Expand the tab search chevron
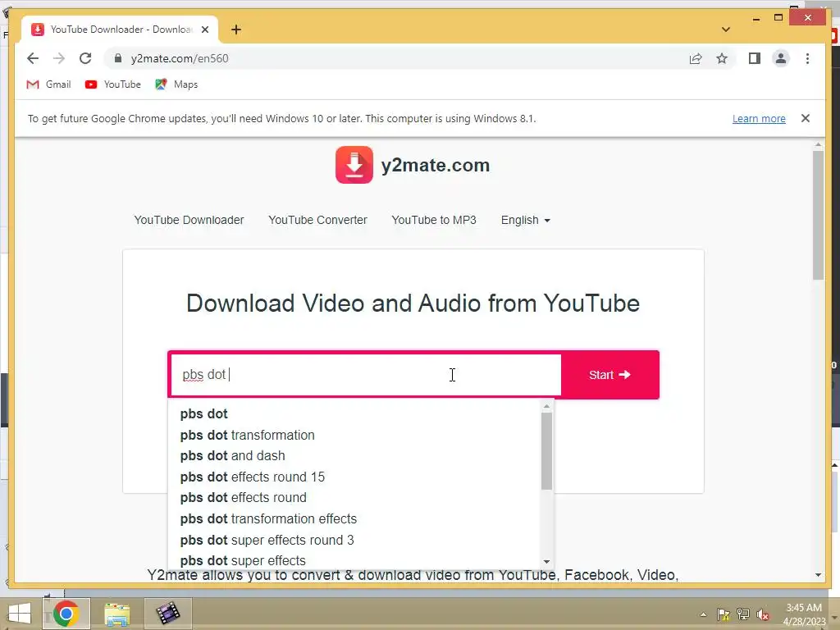Viewport: 840px width, 630px height. [x=726, y=30]
